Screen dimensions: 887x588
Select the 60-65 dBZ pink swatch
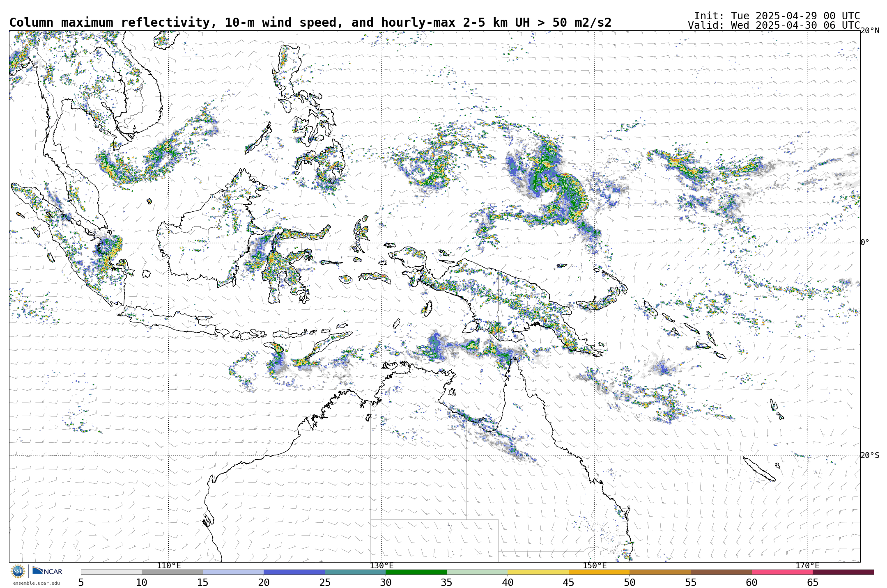pos(782,572)
